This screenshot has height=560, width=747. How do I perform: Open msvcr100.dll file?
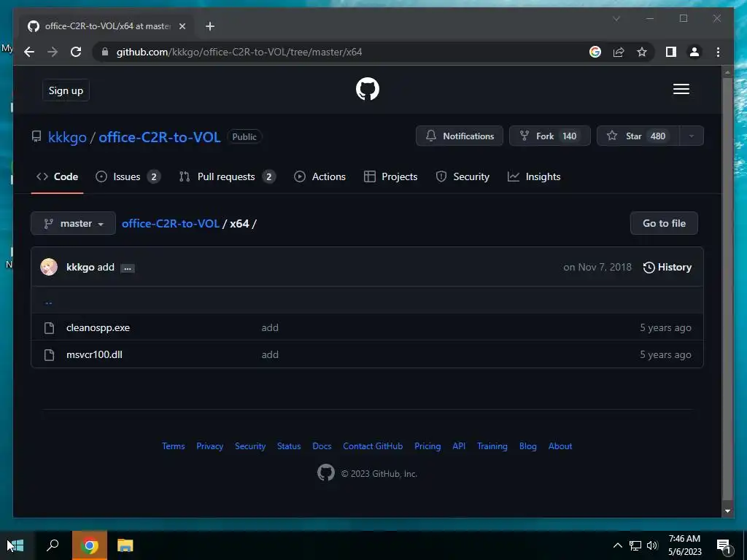(94, 355)
